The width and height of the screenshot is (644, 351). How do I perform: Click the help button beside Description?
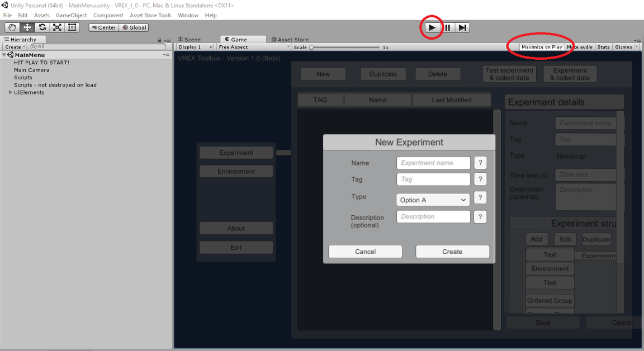[480, 217]
